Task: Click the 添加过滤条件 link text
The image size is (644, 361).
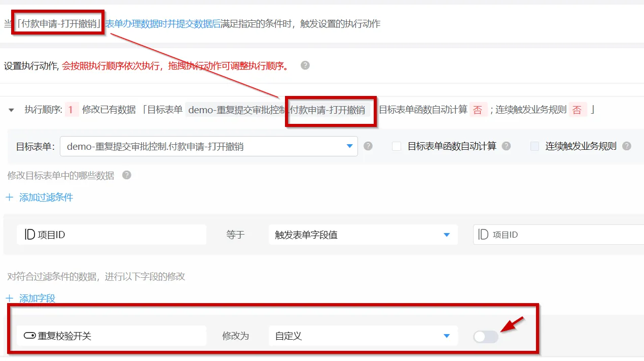Action: click(46, 198)
